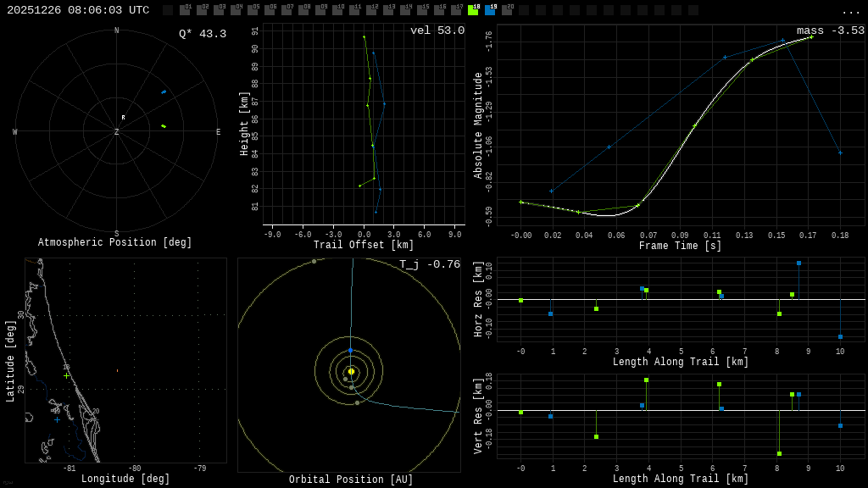Click the blue cross station marker on map

[x=58, y=419]
